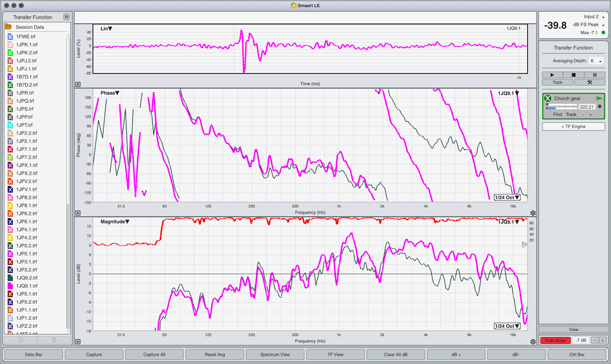The width and height of the screenshot is (611, 364).
Task: Click the green run arrow on Church gear
Action: [x=599, y=98]
